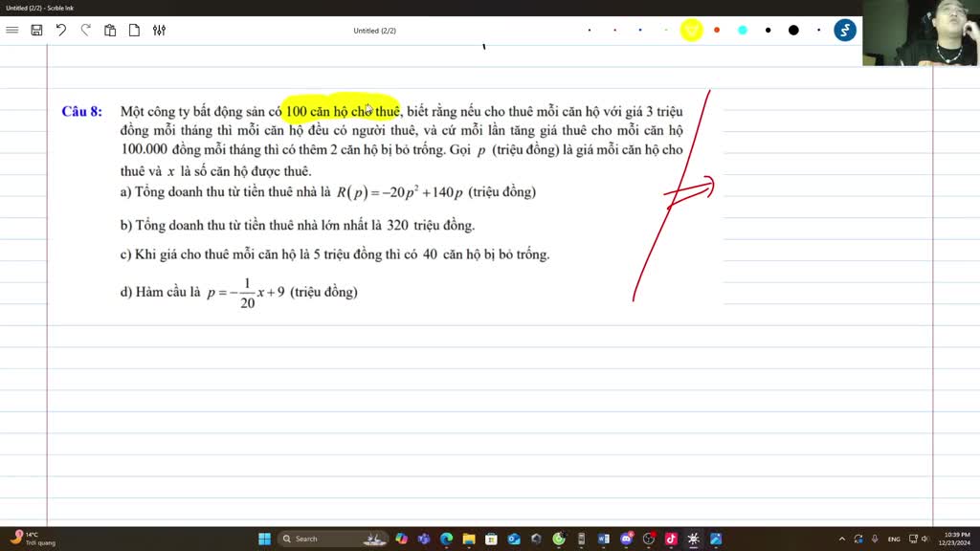Open the hamburger menu in Scrble Ink
The width and height of the screenshot is (980, 551).
pyautogui.click(x=12, y=31)
